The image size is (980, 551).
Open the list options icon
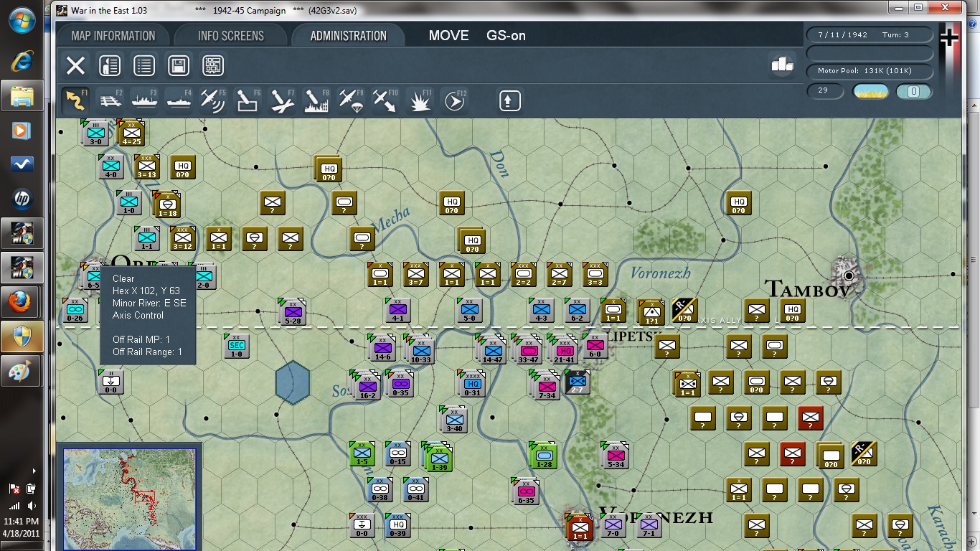[x=144, y=66]
